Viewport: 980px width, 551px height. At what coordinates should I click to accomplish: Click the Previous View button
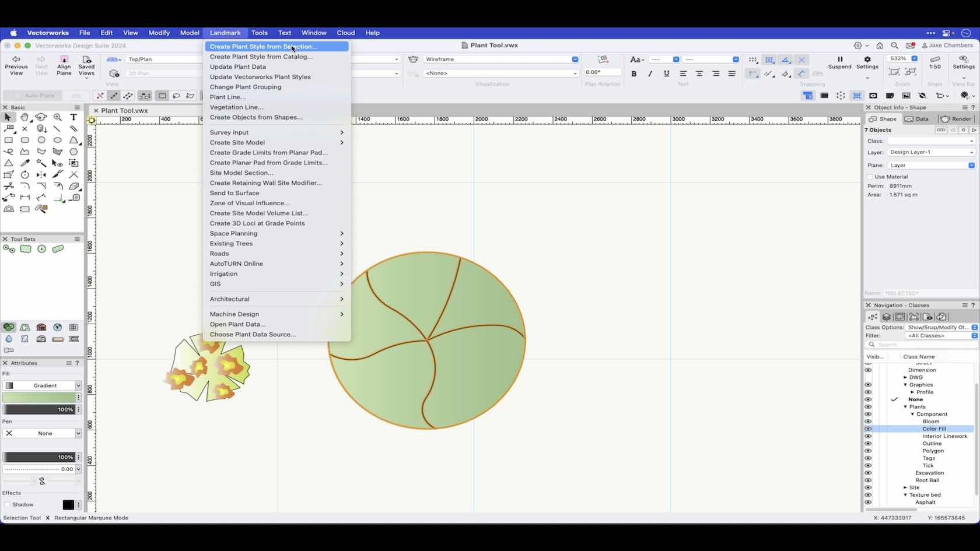click(x=16, y=64)
